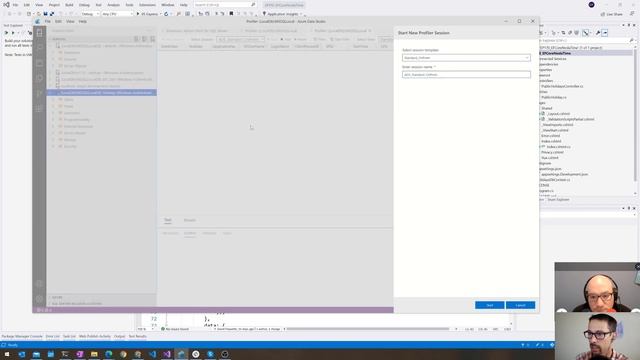
Task: Click Live Share button in Visual Studio
Action: [611, 14]
